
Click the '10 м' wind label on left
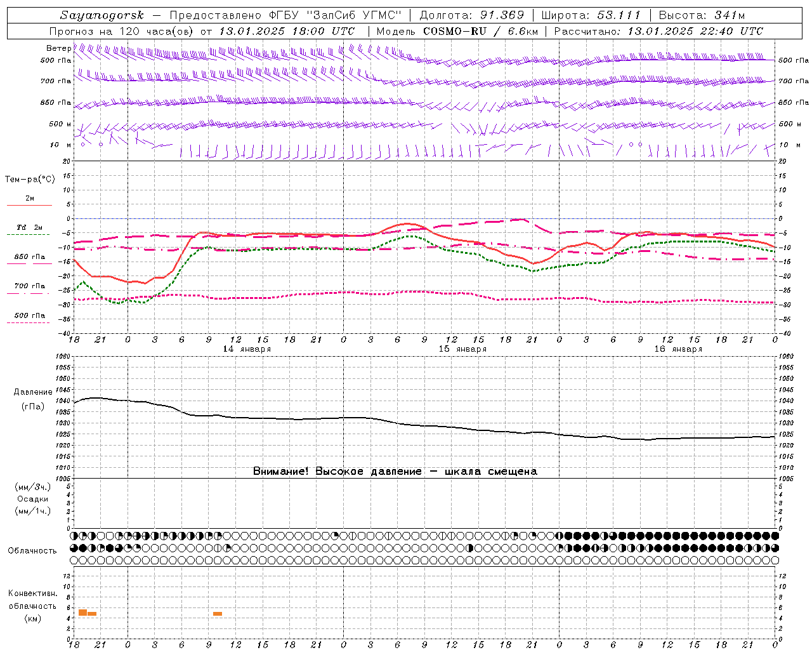(61, 145)
